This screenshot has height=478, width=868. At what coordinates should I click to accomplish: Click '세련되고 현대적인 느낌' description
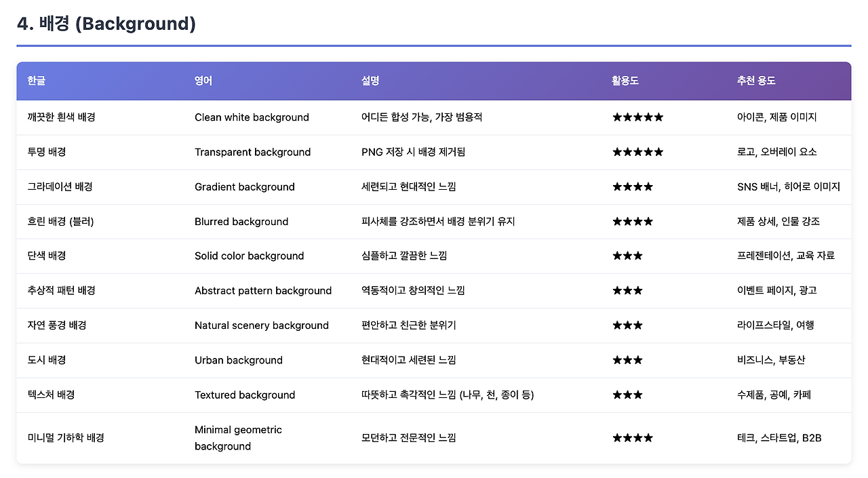click(x=409, y=186)
